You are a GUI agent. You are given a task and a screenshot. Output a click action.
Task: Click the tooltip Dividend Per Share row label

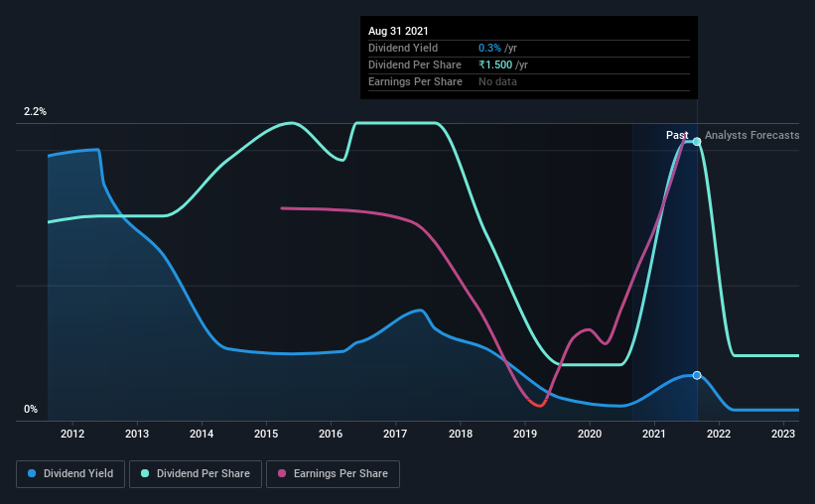tap(415, 64)
